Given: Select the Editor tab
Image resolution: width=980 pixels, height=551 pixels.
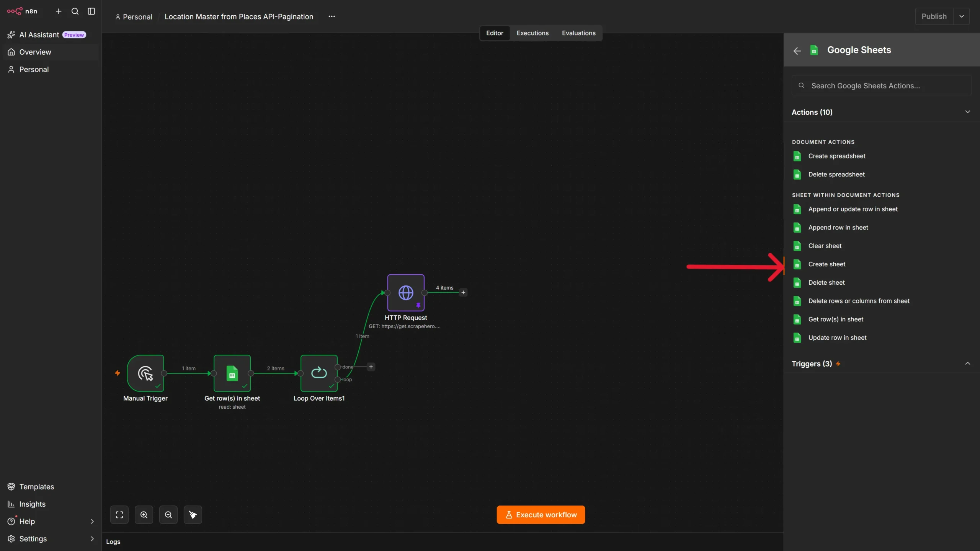Looking at the screenshot, I should click(x=495, y=33).
